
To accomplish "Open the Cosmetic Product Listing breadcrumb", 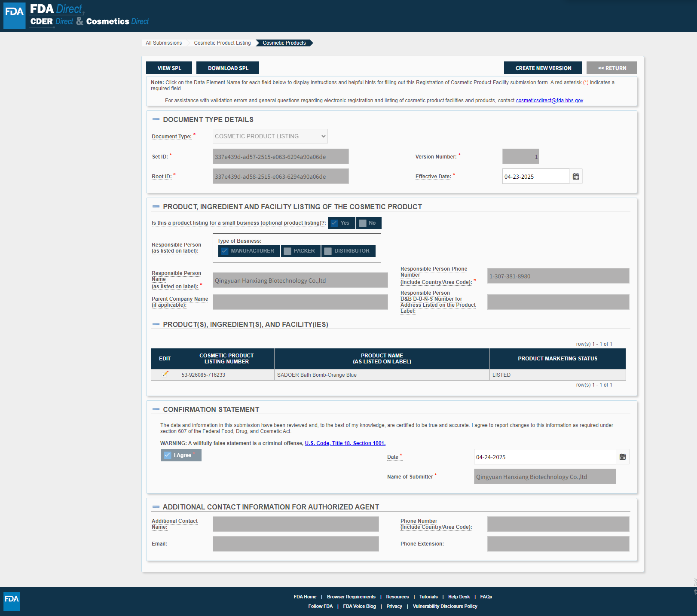I will [x=222, y=43].
